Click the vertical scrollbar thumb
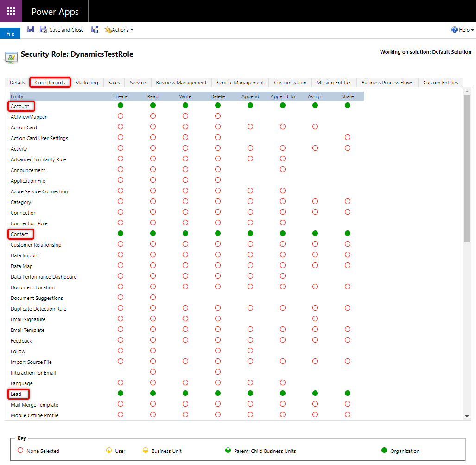 (x=467, y=169)
